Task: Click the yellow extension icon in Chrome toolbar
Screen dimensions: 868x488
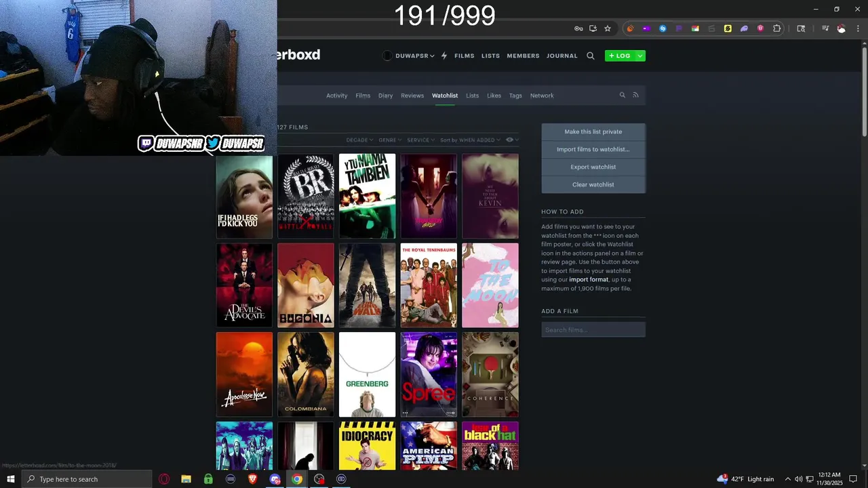Action: click(728, 28)
